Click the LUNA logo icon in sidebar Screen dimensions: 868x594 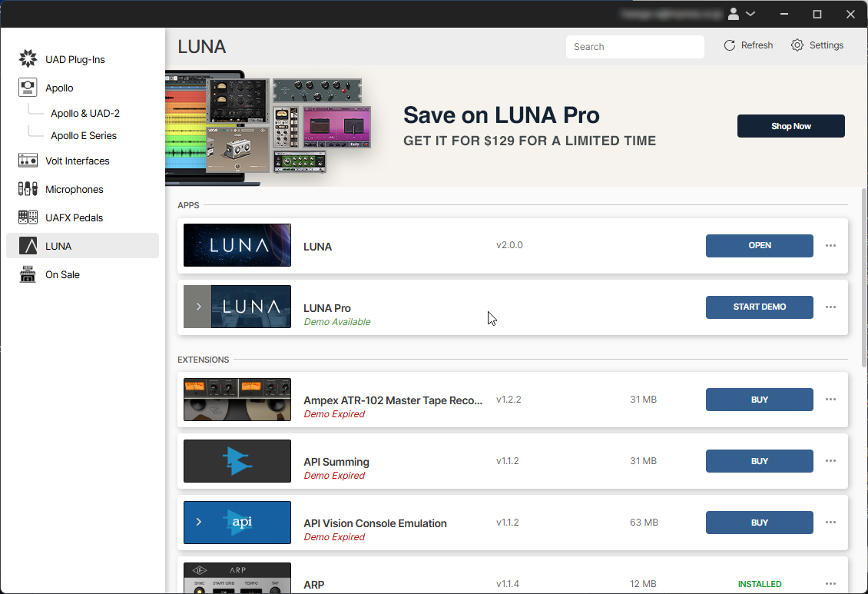[x=28, y=245]
